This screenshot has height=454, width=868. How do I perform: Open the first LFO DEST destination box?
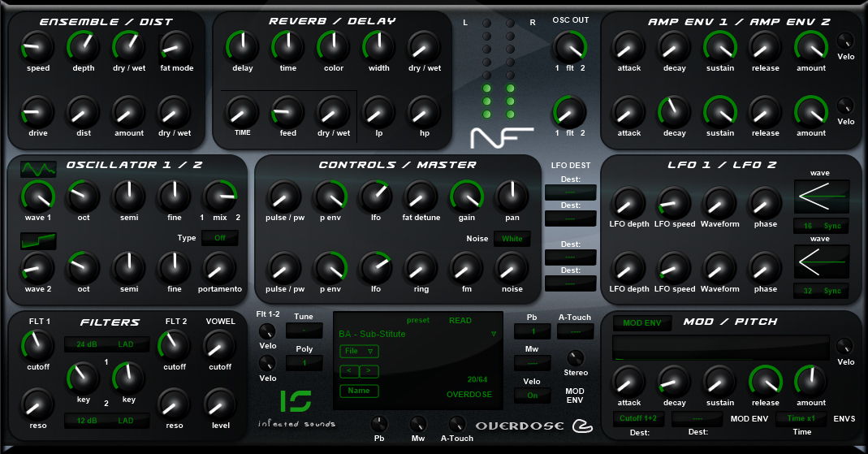coord(570,192)
